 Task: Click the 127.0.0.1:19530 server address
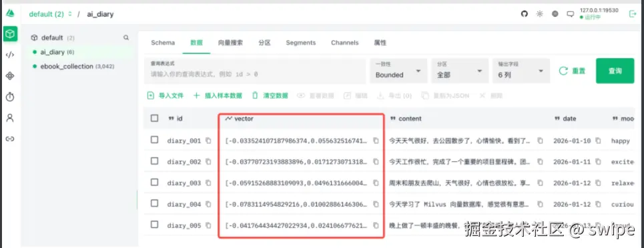[599, 11]
